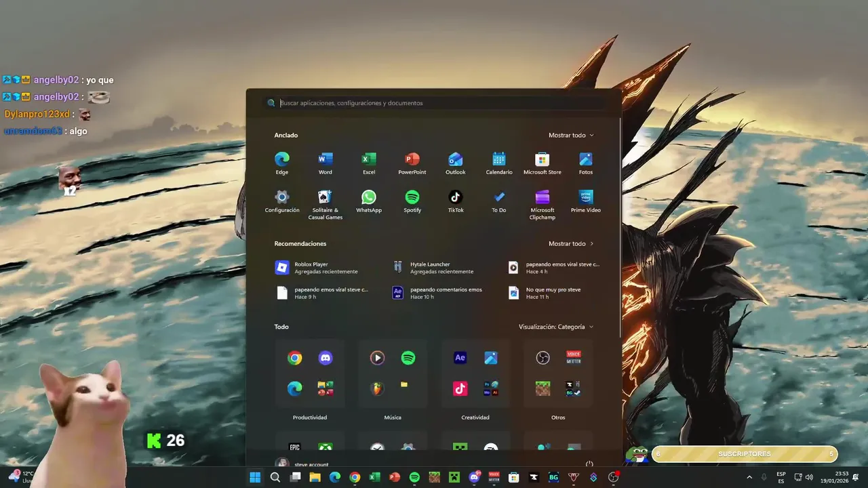This screenshot has width=868, height=488.
Task: Show hidden icons chevron in system tray
Action: point(749,477)
